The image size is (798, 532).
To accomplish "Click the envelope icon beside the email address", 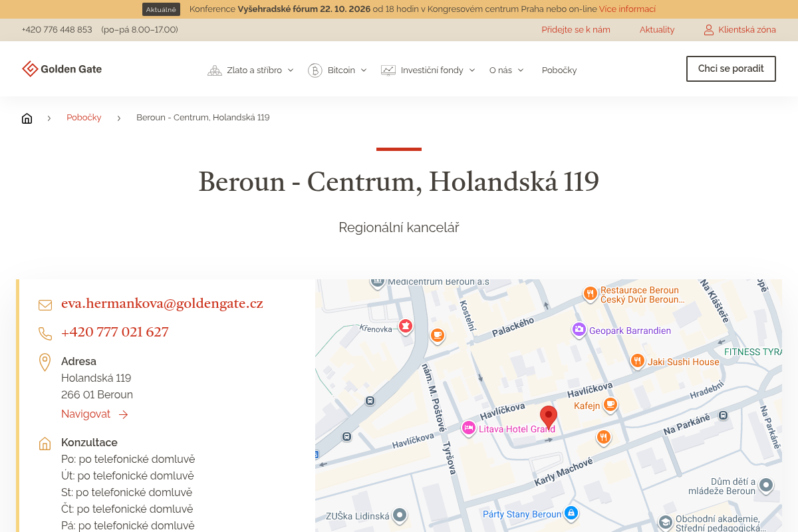I will (45, 305).
